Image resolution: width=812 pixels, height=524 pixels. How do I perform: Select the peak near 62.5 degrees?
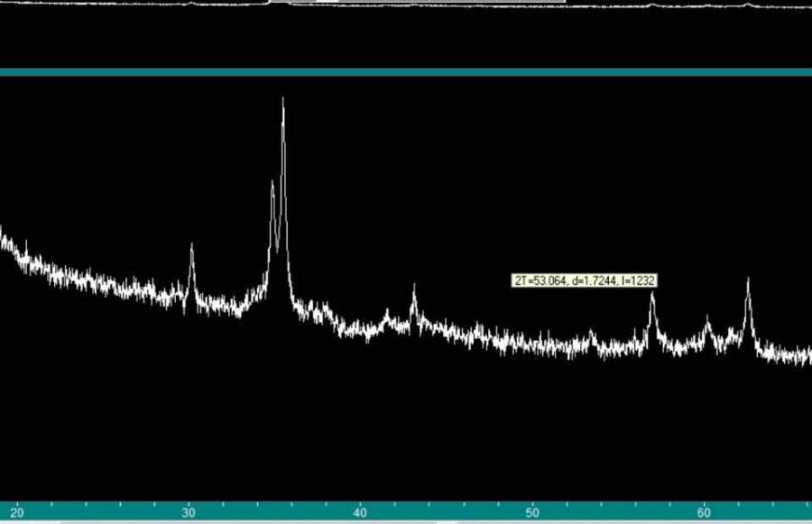click(x=747, y=281)
